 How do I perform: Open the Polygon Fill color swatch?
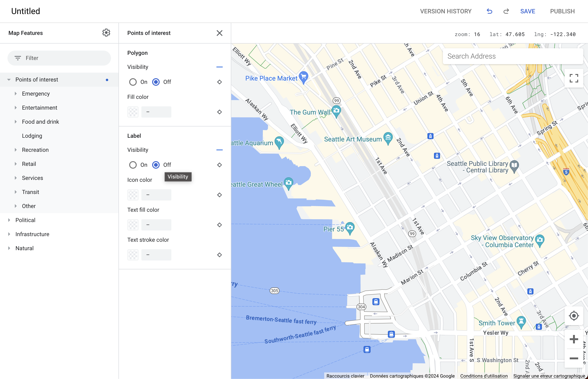click(x=133, y=112)
